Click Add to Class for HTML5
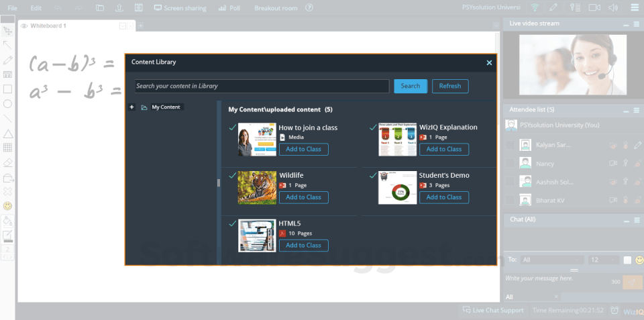The width and height of the screenshot is (644, 320). (x=303, y=246)
